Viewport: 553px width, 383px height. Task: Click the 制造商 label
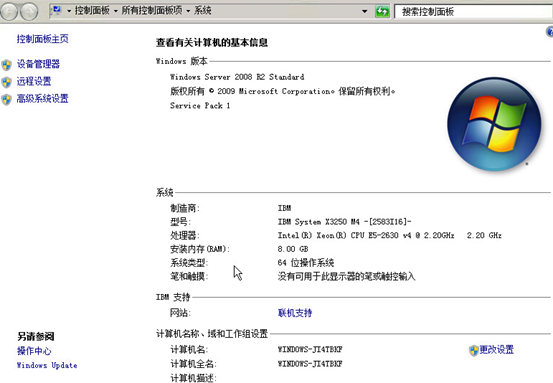point(185,208)
